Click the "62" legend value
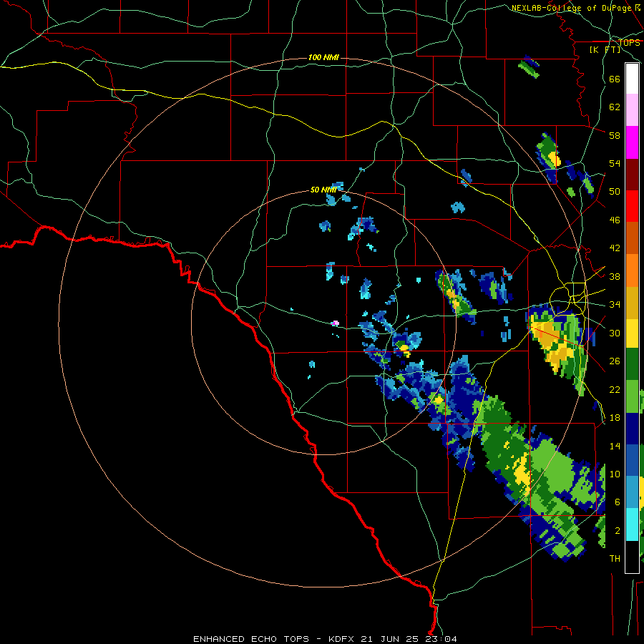The height and width of the screenshot is (644, 644). tap(615, 107)
